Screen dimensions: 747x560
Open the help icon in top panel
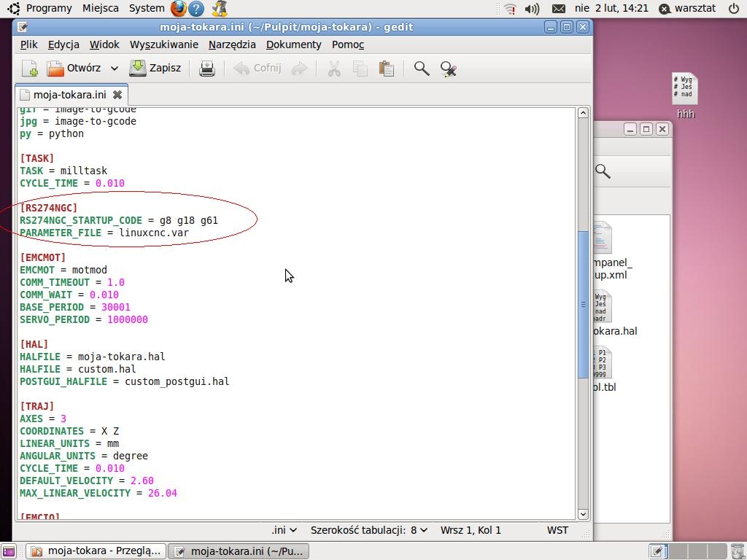196,9
